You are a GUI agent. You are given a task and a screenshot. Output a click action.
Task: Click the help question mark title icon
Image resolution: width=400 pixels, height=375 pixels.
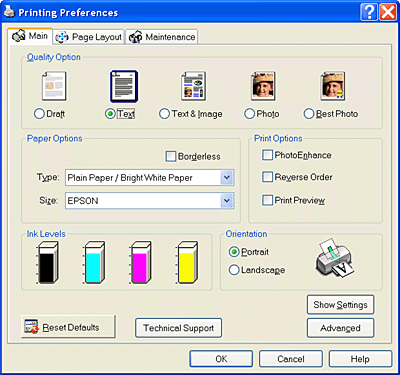[369, 13]
